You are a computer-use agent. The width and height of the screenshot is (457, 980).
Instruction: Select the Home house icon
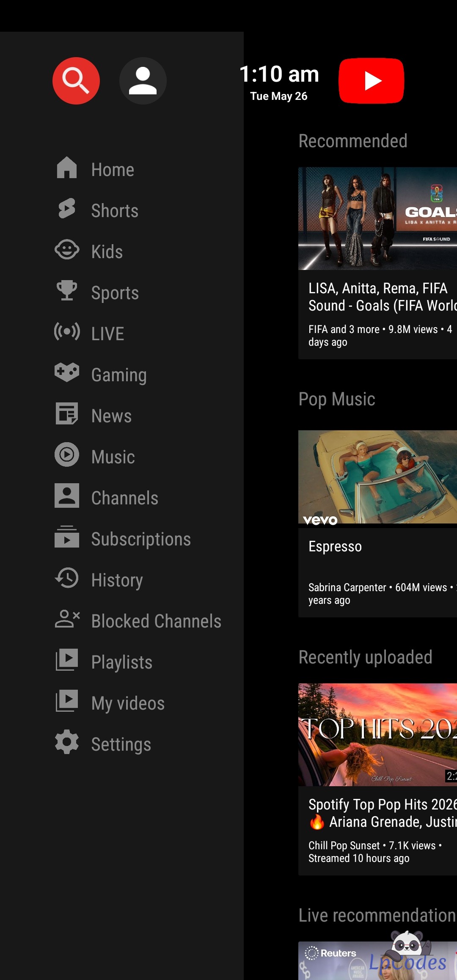tap(67, 168)
